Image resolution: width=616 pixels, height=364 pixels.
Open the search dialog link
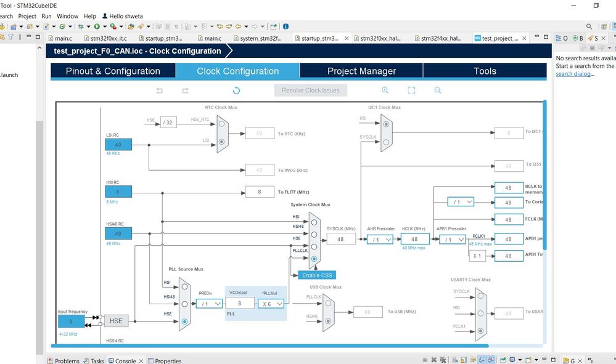coord(573,74)
